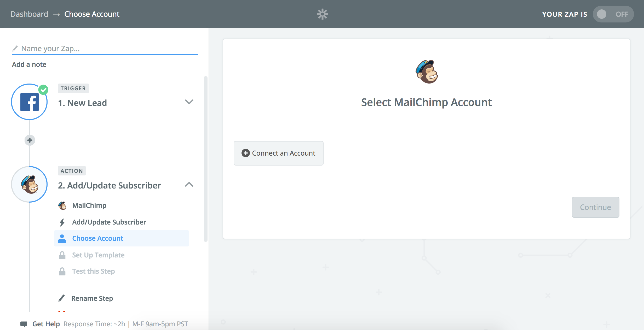
Task: Click the Facebook trigger step icon
Action: 29,102
